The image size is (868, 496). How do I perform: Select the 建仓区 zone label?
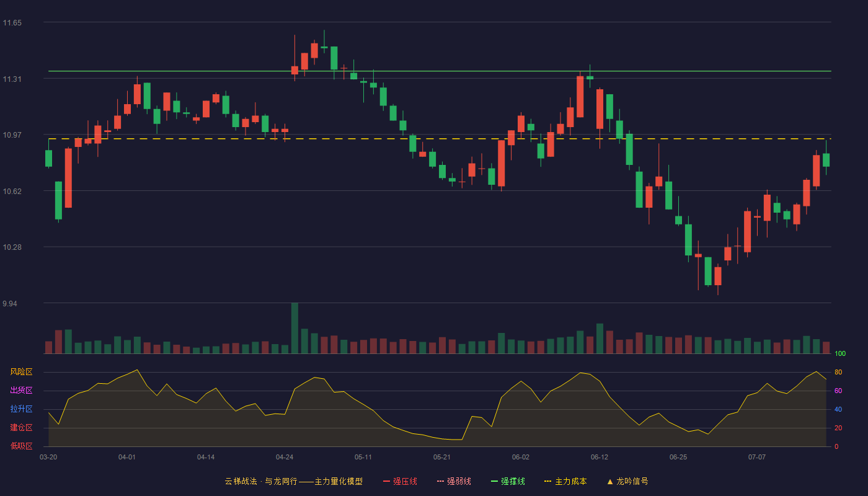pos(21,428)
